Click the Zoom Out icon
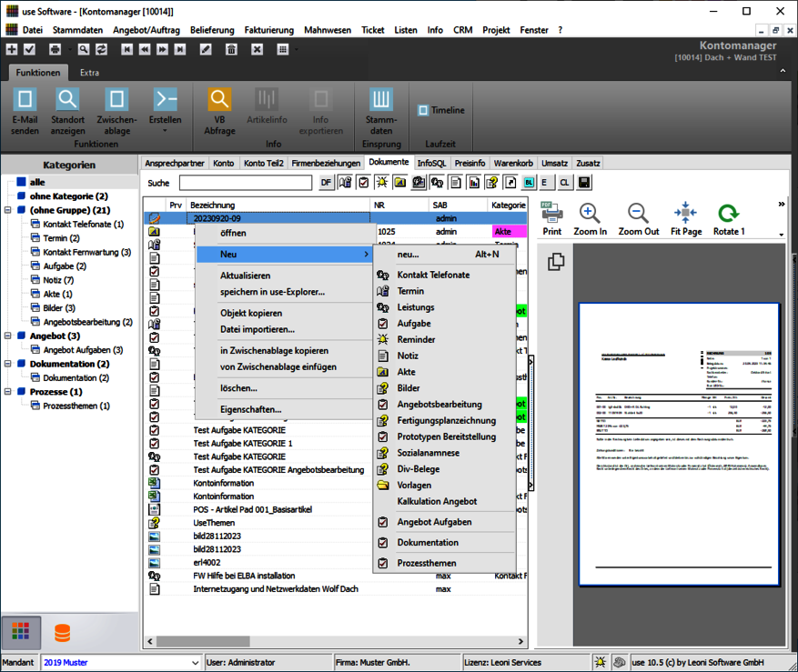The height and width of the screenshot is (672, 798). point(638,218)
